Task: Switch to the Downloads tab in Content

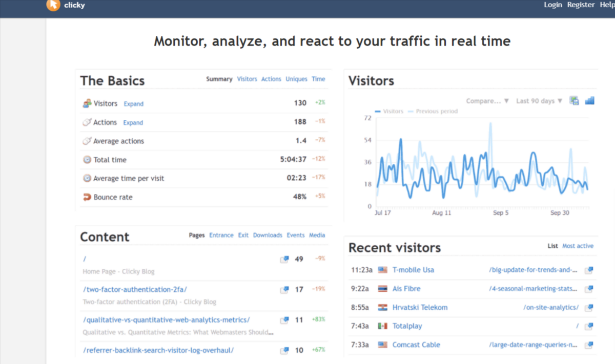Action: [268, 235]
